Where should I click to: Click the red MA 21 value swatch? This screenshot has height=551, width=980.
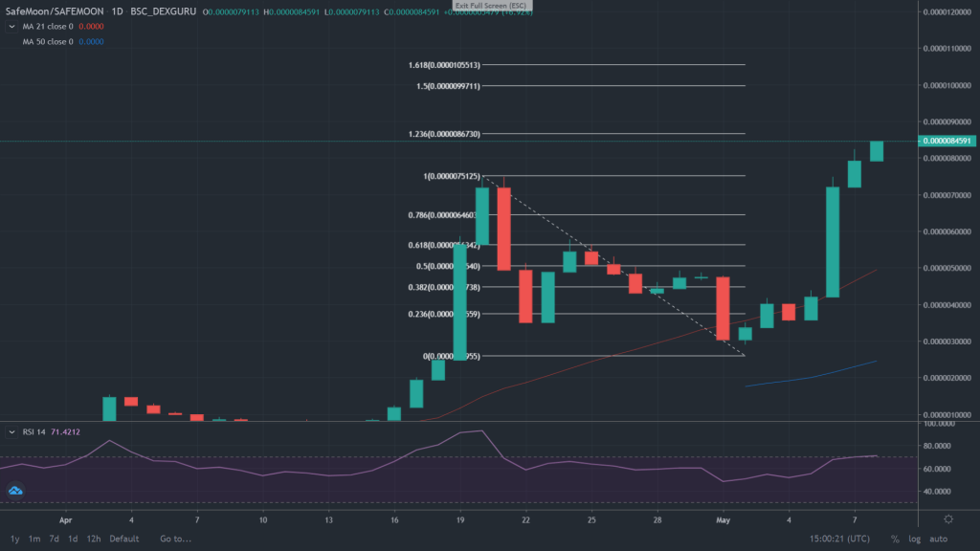click(91, 27)
